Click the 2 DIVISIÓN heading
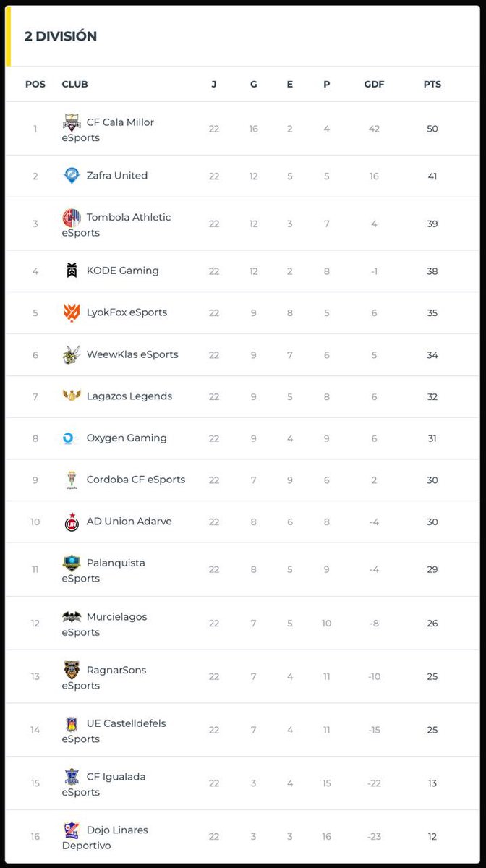This screenshot has width=486, height=868. (x=61, y=36)
